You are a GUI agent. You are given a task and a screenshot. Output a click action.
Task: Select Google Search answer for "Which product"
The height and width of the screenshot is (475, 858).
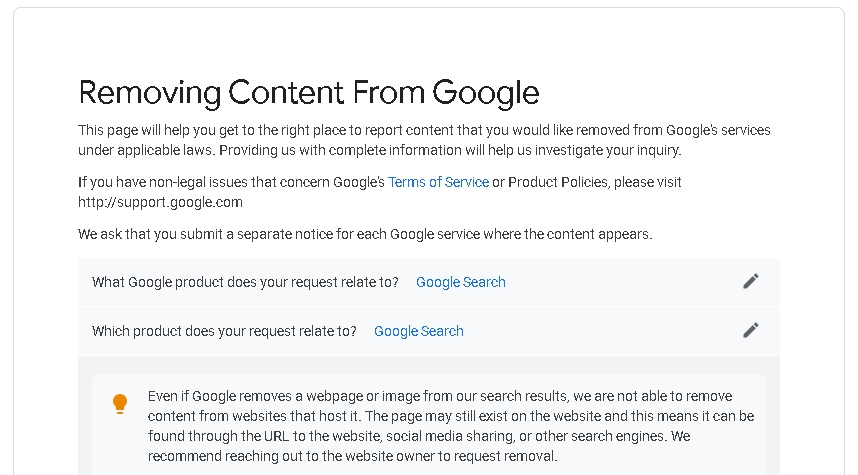[418, 331]
